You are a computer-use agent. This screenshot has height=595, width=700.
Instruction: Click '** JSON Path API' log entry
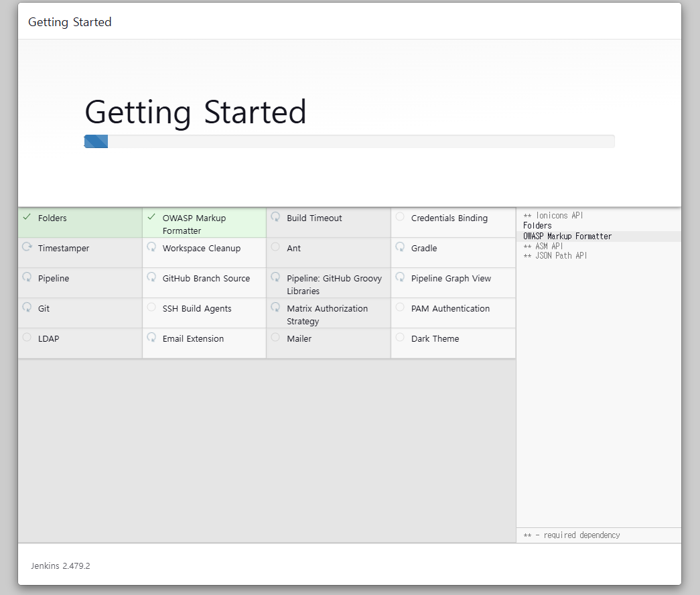coord(555,255)
